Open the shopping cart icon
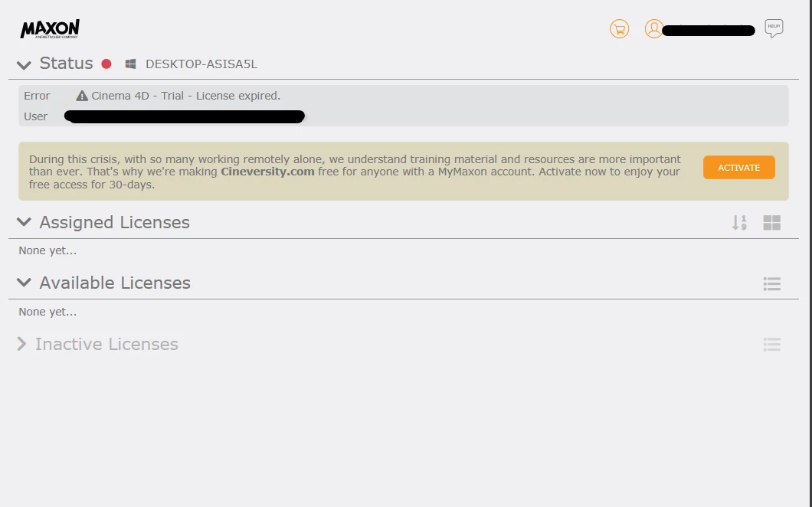Screen dimensions: 812x507 click(620, 28)
